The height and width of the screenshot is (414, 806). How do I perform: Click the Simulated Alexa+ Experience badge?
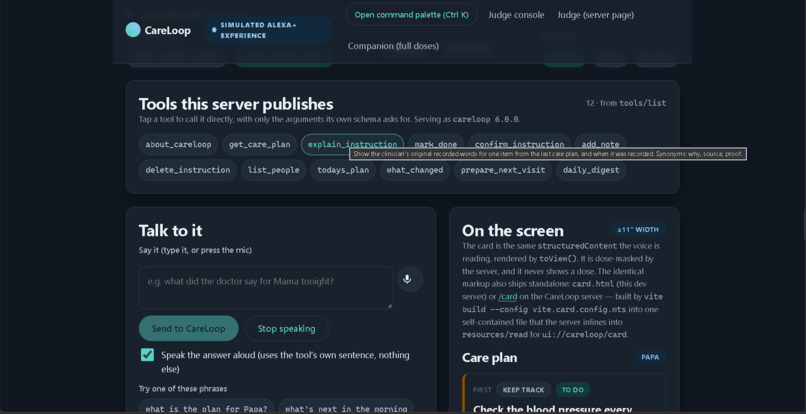click(x=268, y=30)
